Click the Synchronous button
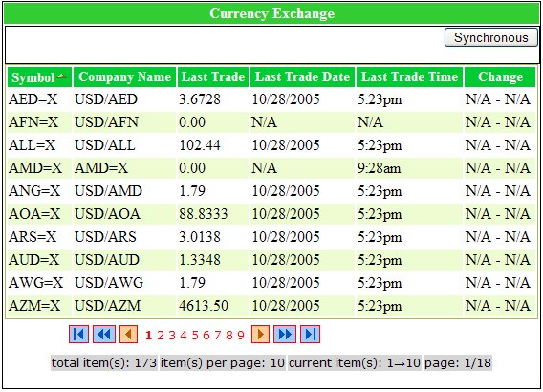This screenshot has width=543, height=392. 491,37
